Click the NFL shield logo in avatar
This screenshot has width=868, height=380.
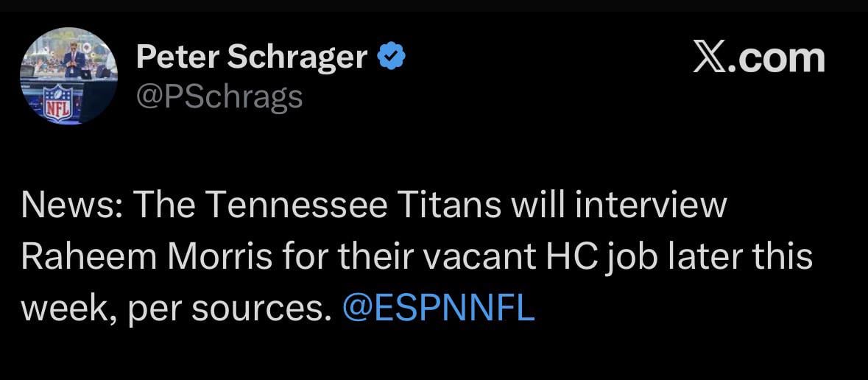(x=58, y=104)
